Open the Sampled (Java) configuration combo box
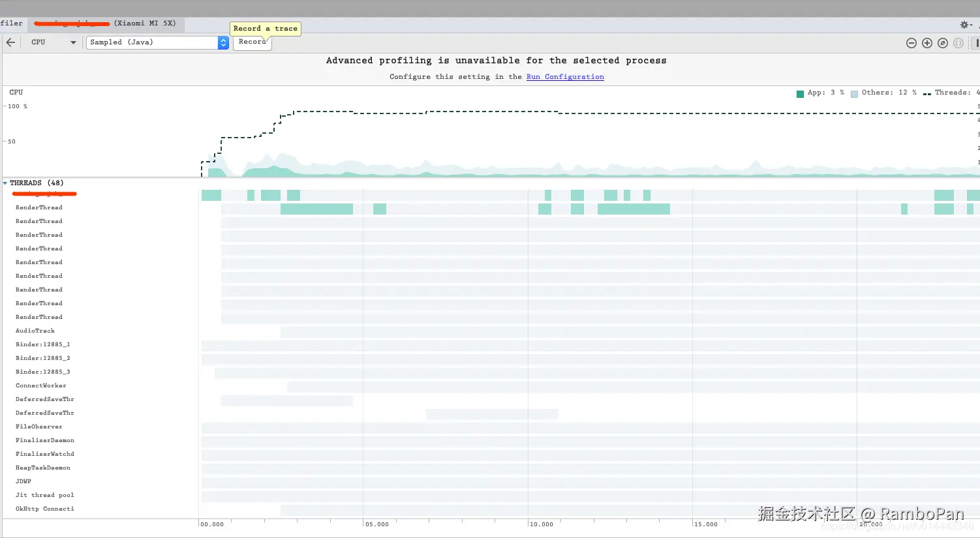980x538 pixels. click(x=157, y=42)
